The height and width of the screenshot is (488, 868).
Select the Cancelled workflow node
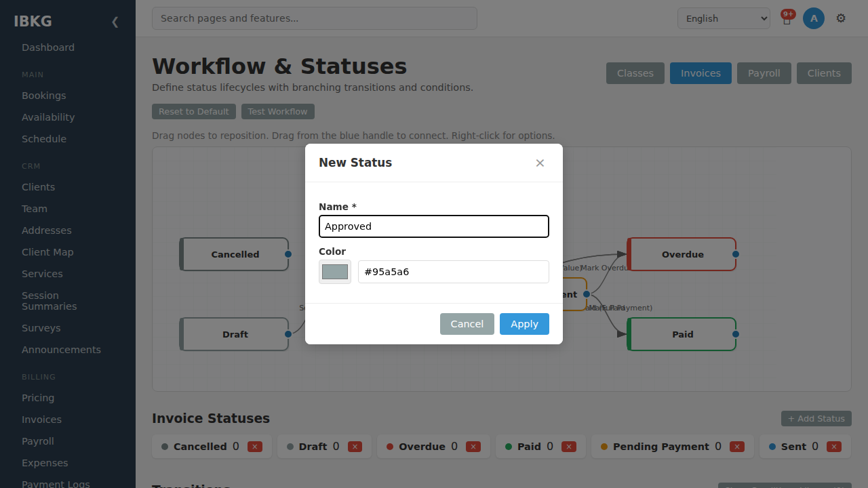coord(234,254)
